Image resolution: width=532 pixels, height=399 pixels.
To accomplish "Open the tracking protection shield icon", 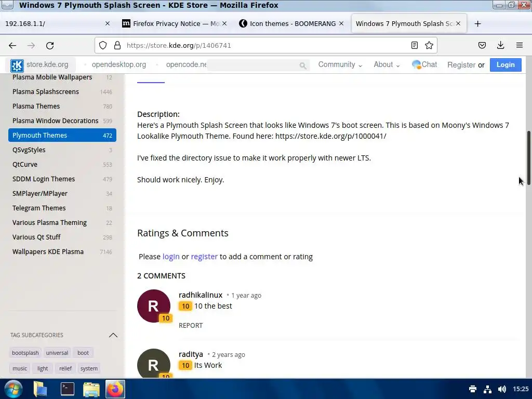I will click(x=103, y=46).
